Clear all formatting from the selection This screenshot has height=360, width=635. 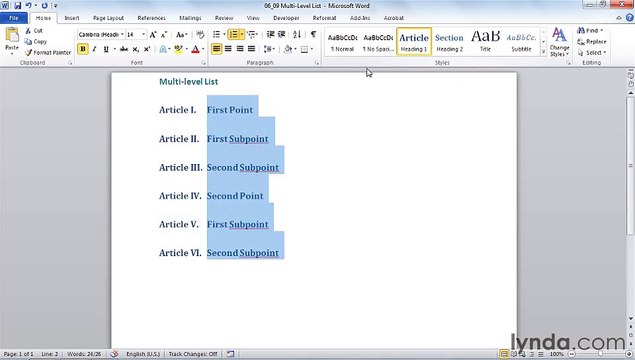pyautogui.click(x=200, y=35)
